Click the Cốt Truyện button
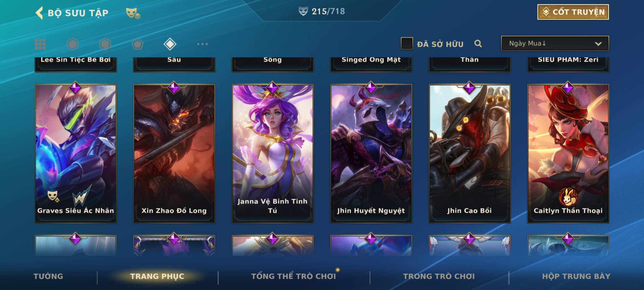644x290 pixels. 573,12
